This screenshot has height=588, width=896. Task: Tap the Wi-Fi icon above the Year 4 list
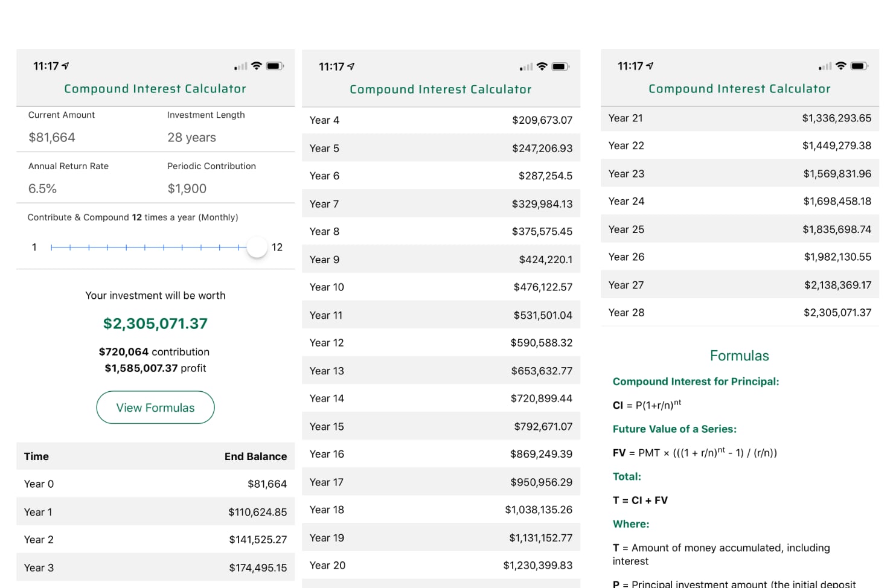pyautogui.click(x=542, y=66)
